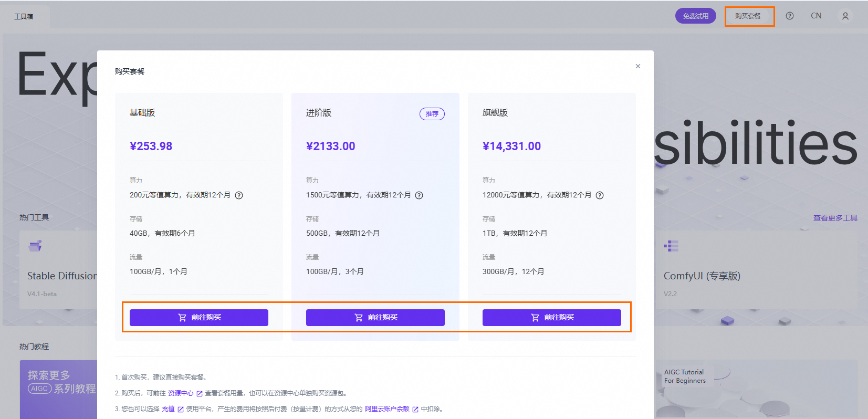Screen dimensions: 868x419
Task: Show help tooltip for 1500元等值算力
Action: click(419, 195)
